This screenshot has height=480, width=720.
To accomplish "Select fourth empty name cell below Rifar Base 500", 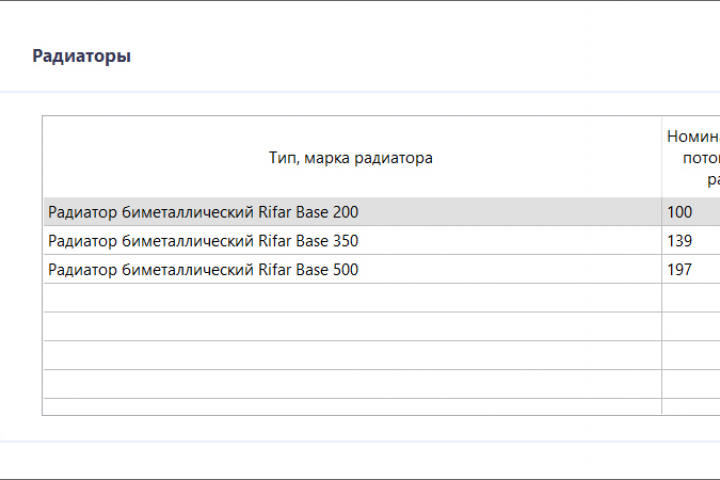I will 353,384.
